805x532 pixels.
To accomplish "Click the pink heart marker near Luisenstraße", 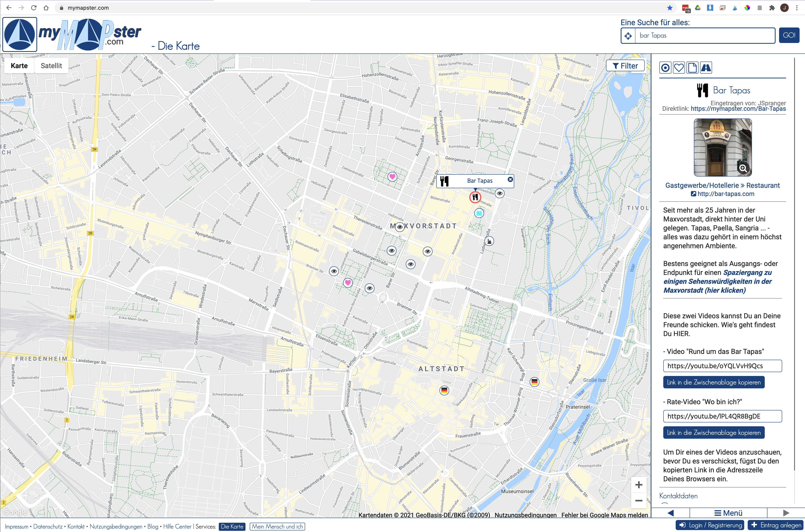I will 348,282.
